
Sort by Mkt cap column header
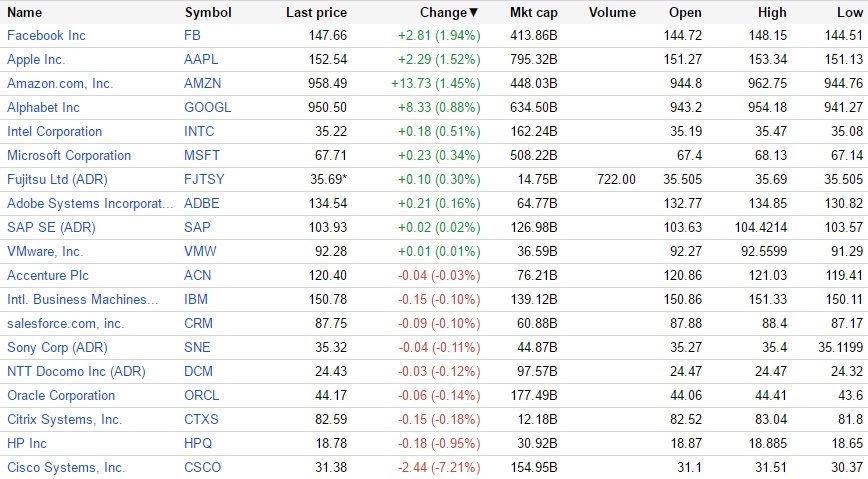534,13
